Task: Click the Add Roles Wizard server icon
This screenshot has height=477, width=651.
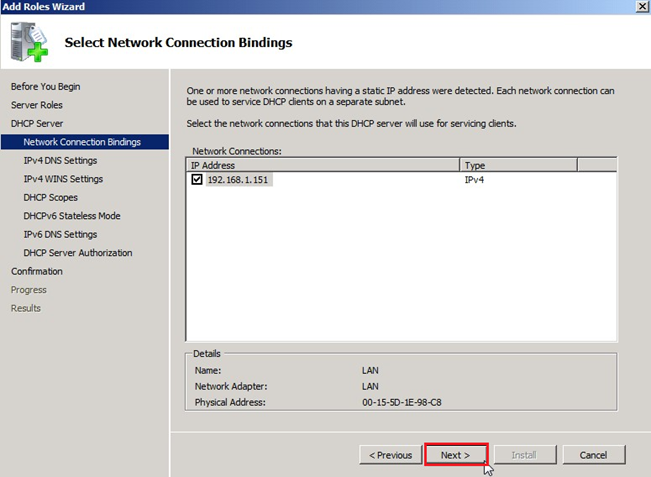Action: (29, 42)
